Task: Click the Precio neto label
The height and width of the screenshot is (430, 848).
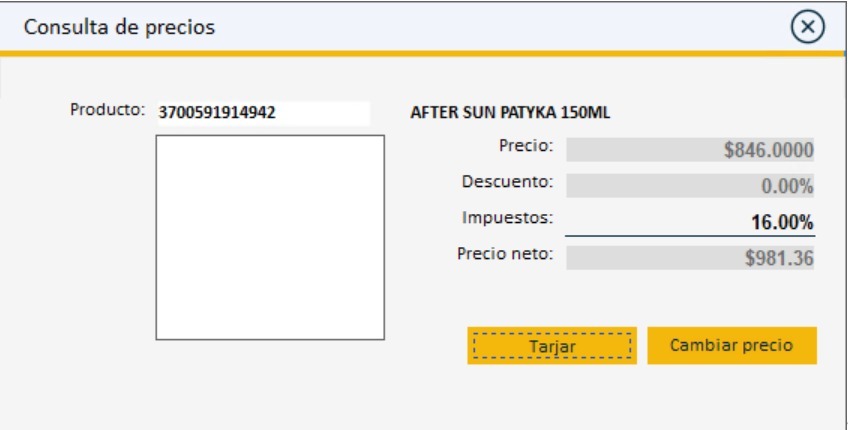Action: point(505,253)
